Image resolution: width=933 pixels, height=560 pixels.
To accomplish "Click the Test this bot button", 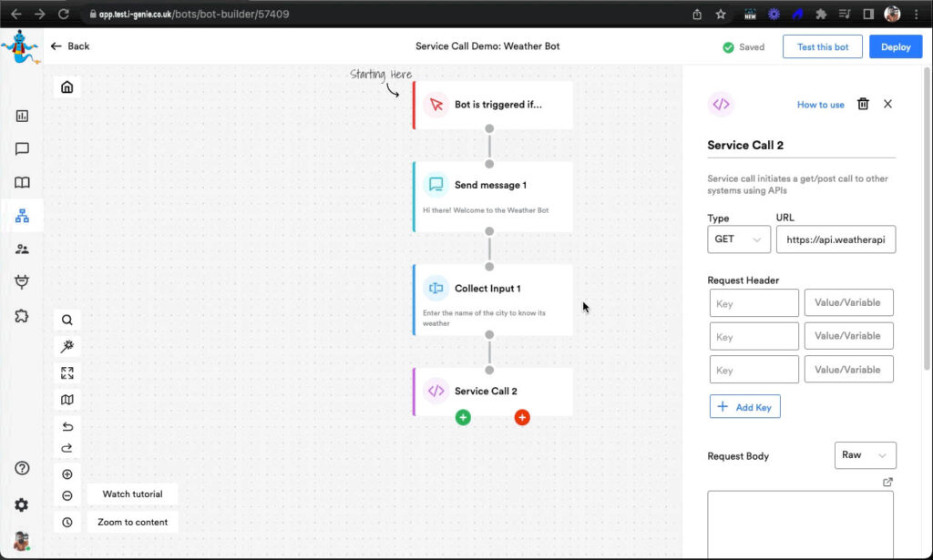I will point(822,47).
